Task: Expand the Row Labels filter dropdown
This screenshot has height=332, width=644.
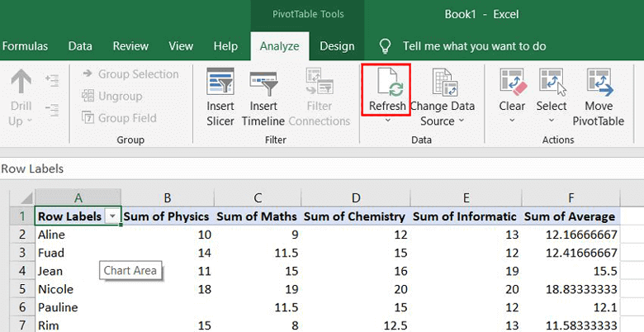Action: pyautogui.click(x=112, y=216)
